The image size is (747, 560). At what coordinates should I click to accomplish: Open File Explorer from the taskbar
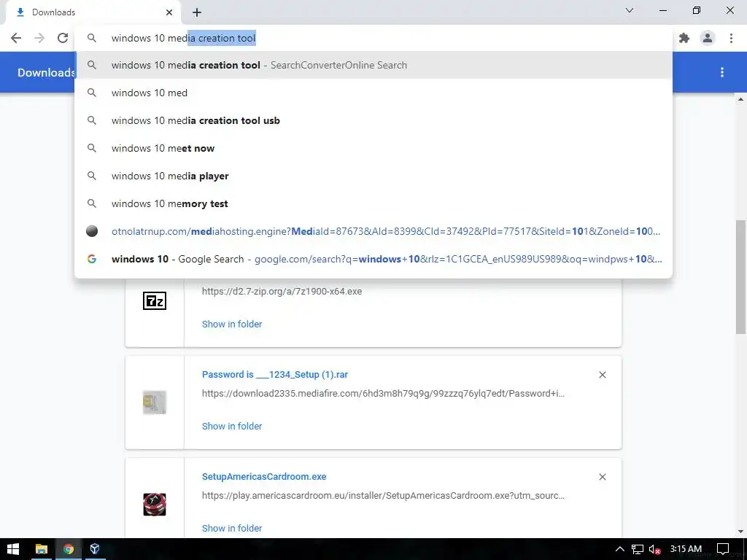point(42,549)
